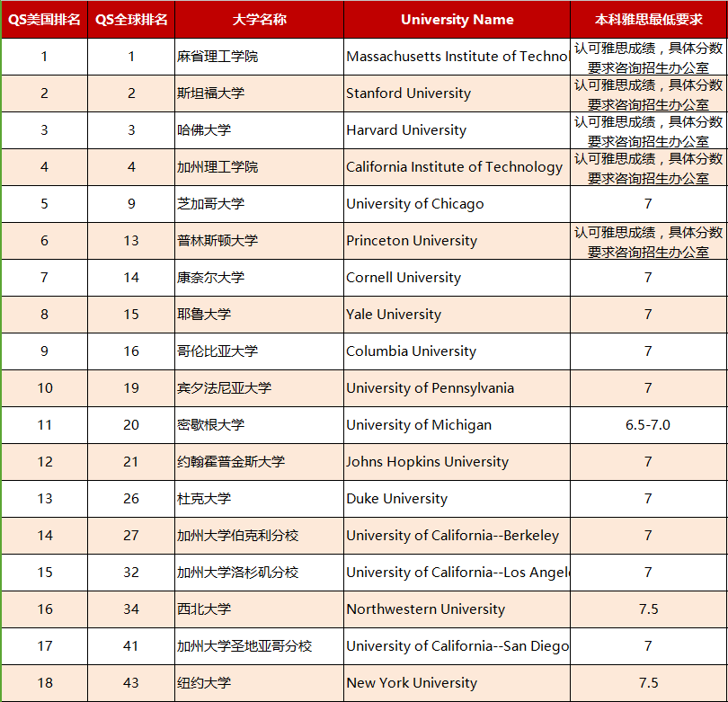Select the 杜克大学 cell
Image resolution: width=728 pixels, height=702 pixels.
tap(259, 499)
